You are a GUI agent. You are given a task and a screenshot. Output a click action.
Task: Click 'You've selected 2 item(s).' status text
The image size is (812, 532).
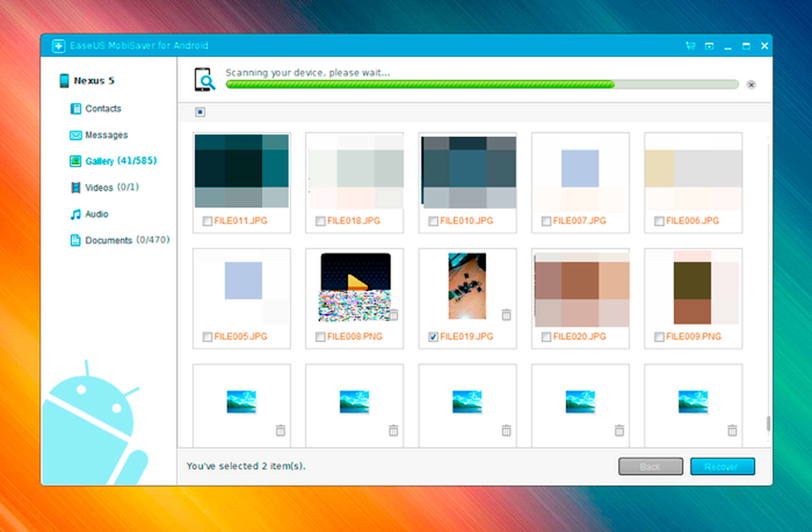[x=246, y=466]
